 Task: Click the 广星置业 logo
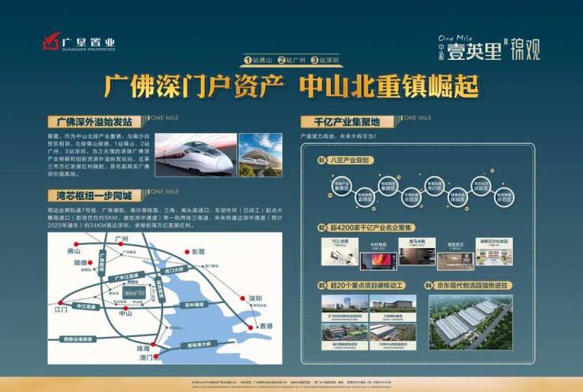coord(79,42)
